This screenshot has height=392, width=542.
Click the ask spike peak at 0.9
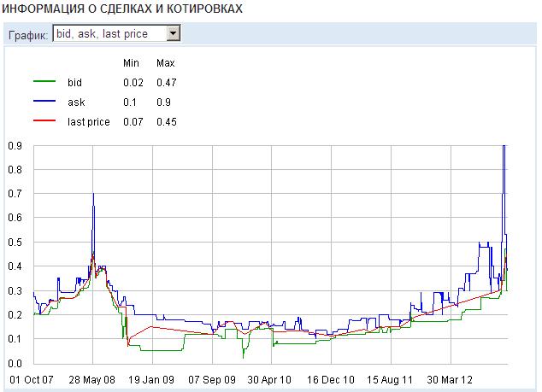504,146
